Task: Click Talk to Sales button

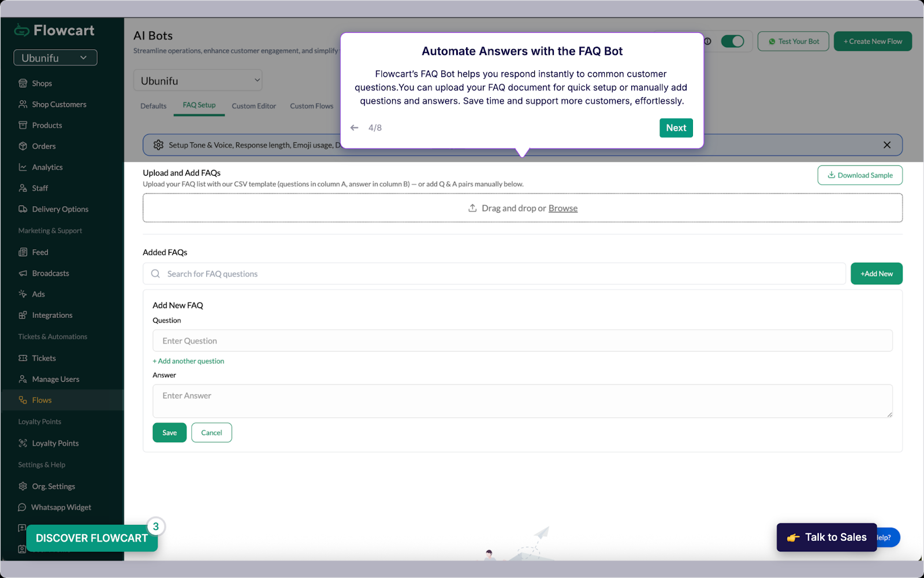Action: [826, 537]
